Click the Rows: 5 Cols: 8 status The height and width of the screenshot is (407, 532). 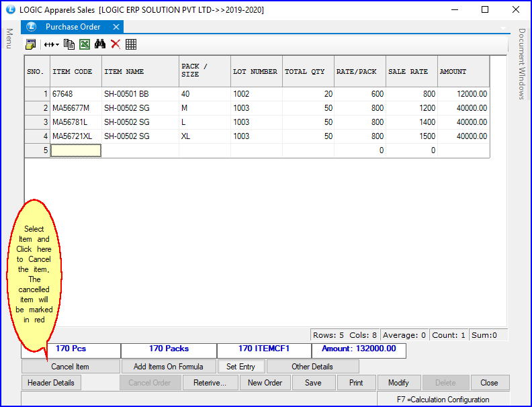345,335
